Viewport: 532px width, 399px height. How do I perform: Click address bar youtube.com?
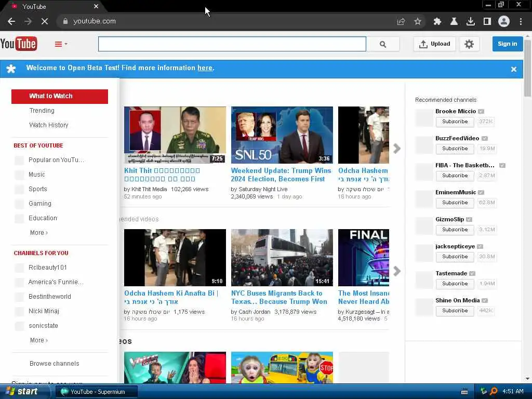click(x=95, y=21)
